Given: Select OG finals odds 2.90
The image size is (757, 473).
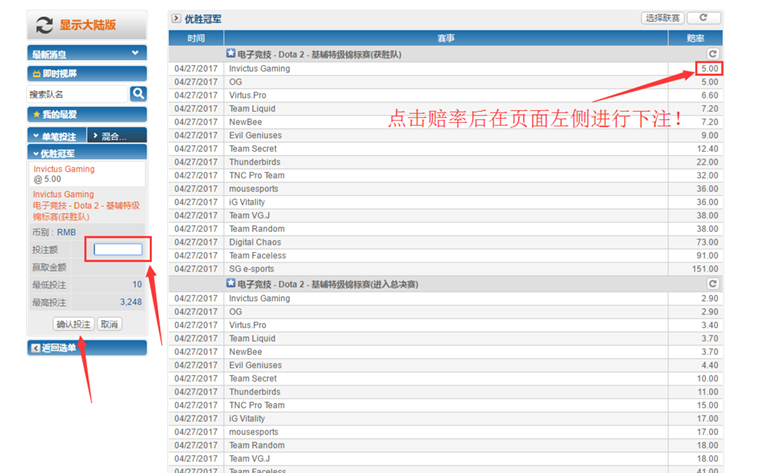Looking at the screenshot, I should point(710,312).
